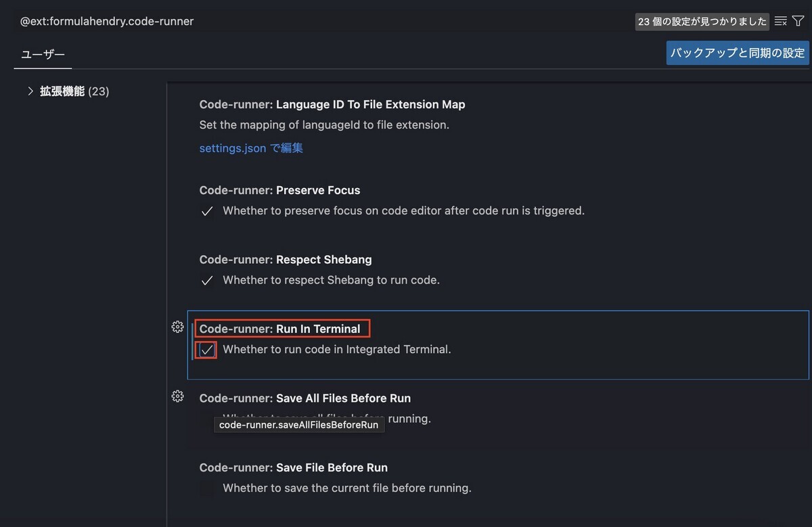Click the 23 個の設定が見つかりました badge
Screen dimensions: 812x527
702,21
